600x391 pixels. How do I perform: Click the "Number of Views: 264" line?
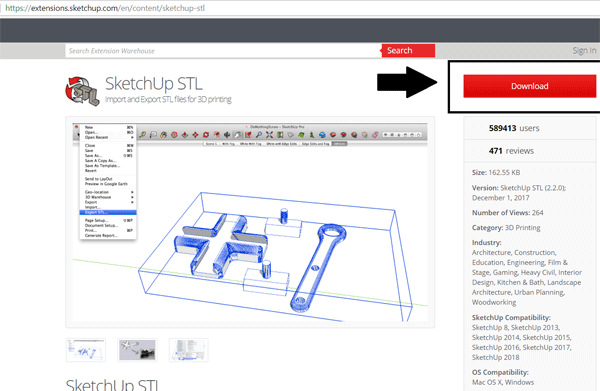tap(507, 213)
